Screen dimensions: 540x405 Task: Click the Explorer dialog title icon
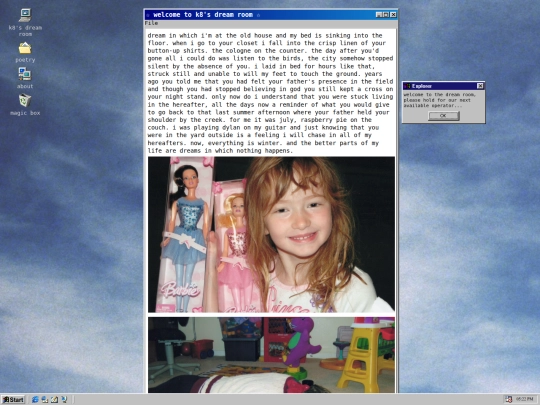pos(407,86)
